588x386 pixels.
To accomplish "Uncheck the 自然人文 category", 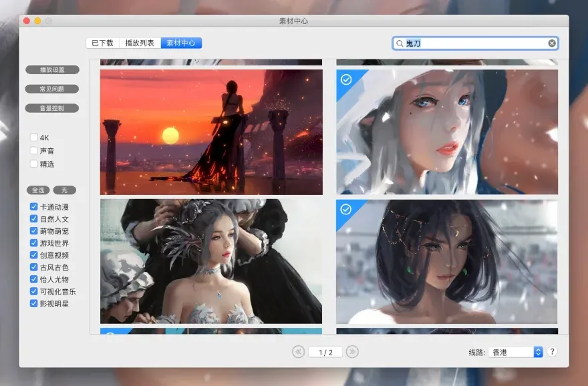I will coord(34,218).
